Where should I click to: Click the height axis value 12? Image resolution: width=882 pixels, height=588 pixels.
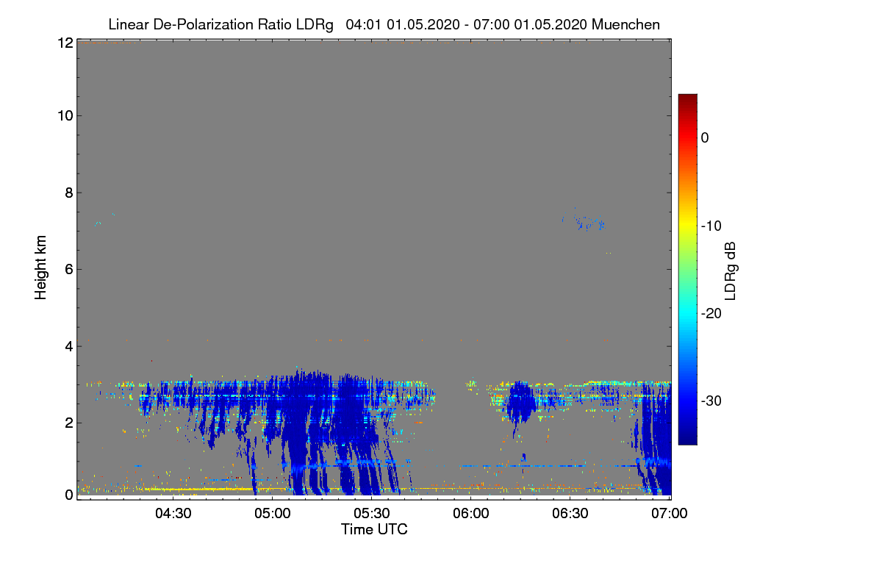click(x=64, y=43)
